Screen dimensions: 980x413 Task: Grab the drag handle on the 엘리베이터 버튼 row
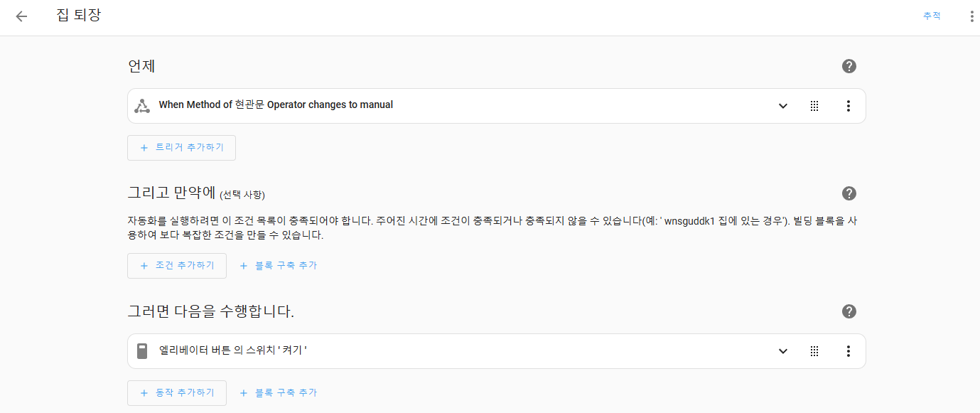[x=814, y=351]
